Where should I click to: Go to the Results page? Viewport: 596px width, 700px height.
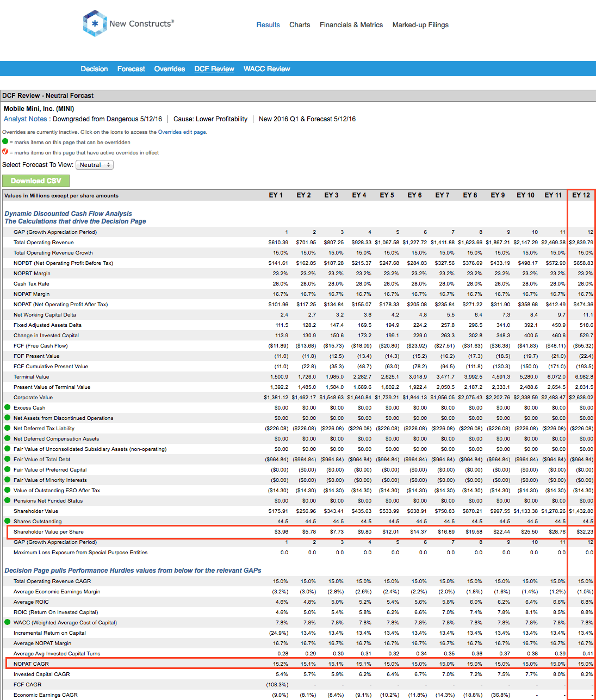point(268,25)
